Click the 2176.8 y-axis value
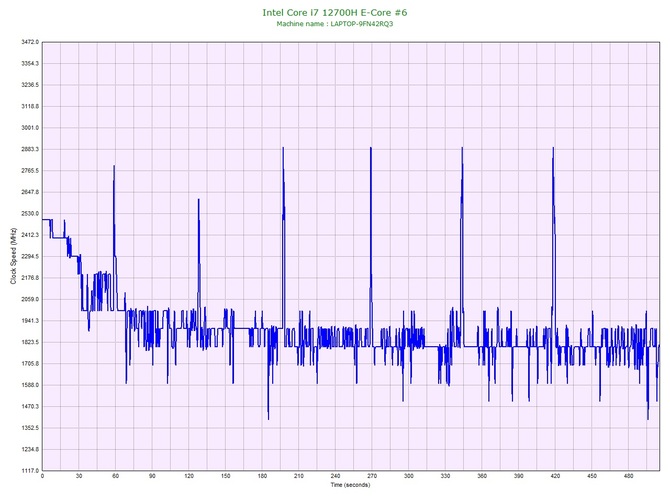This screenshot has width=670, height=502. (x=30, y=278)
